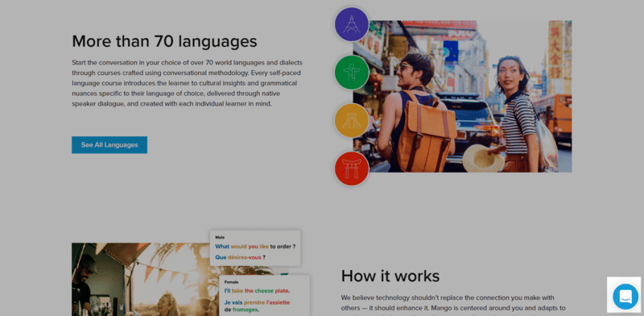
Task: Click the See All Languages button
Action: click(x=109, y=145)
